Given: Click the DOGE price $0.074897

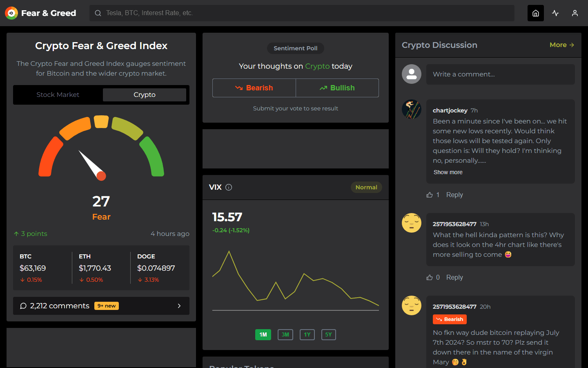Looking at the screenshot, I should (156, 268).
